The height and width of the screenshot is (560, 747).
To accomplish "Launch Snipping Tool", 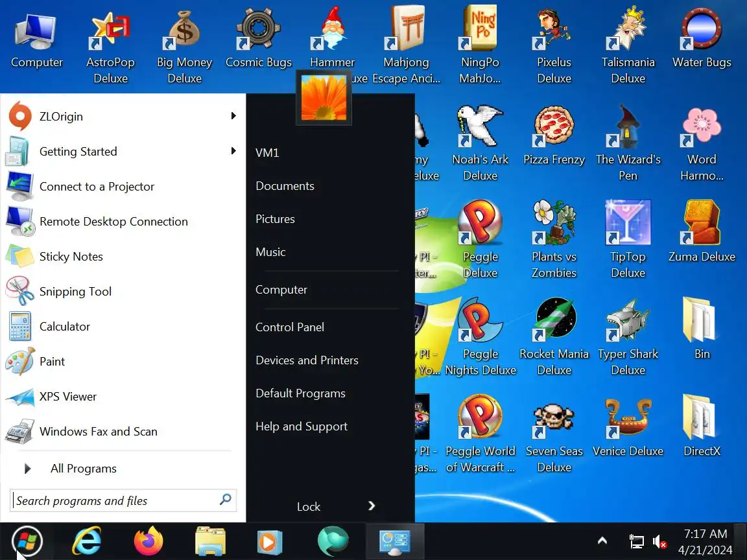I will [122, 292].
